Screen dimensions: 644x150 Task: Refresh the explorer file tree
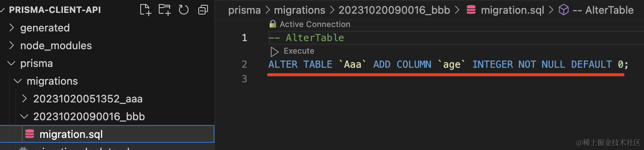(184, 10)
